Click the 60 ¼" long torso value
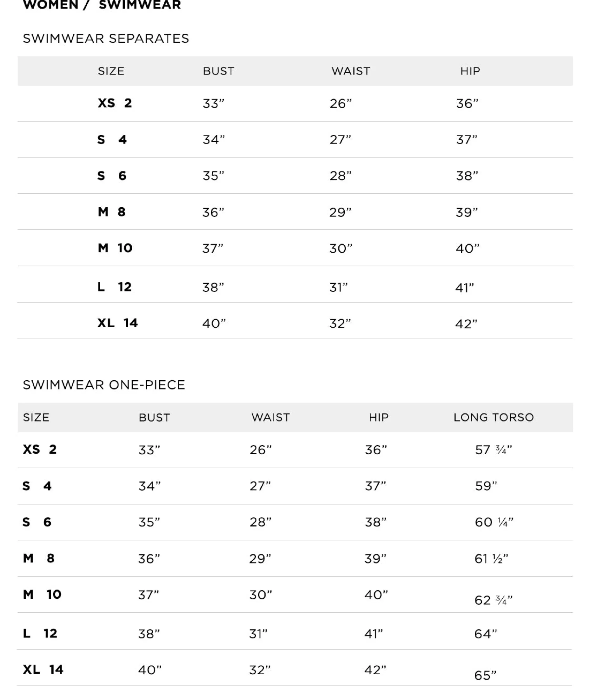590x700 pixels. tap(494, 522)
